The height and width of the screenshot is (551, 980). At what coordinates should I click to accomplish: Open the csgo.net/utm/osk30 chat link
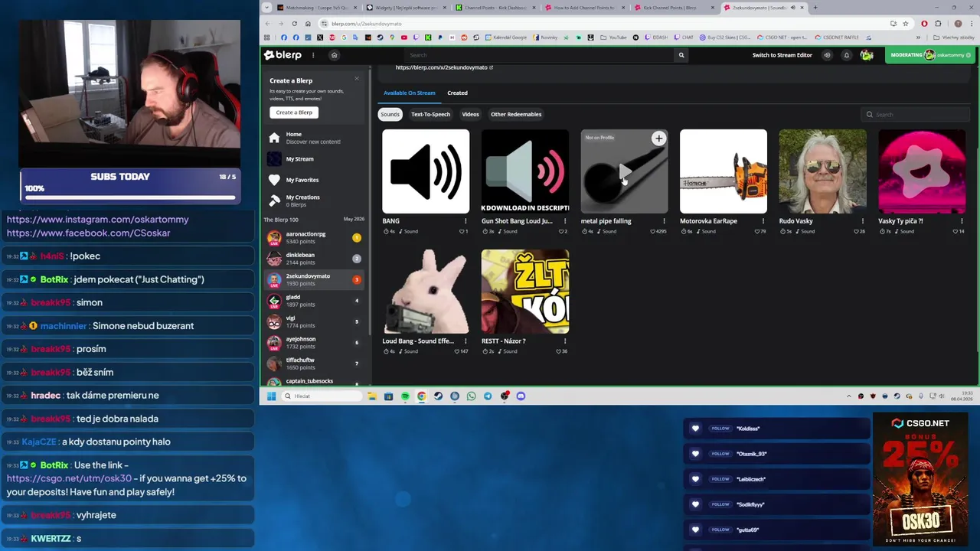pyautogui.click(x=69, y=478)
